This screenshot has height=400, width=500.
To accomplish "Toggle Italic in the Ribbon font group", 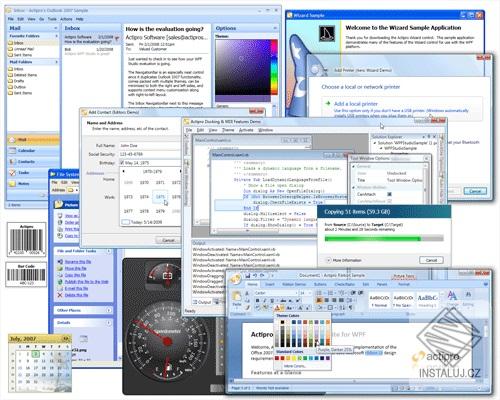I will pyautogui.click(x=264, y=301).
